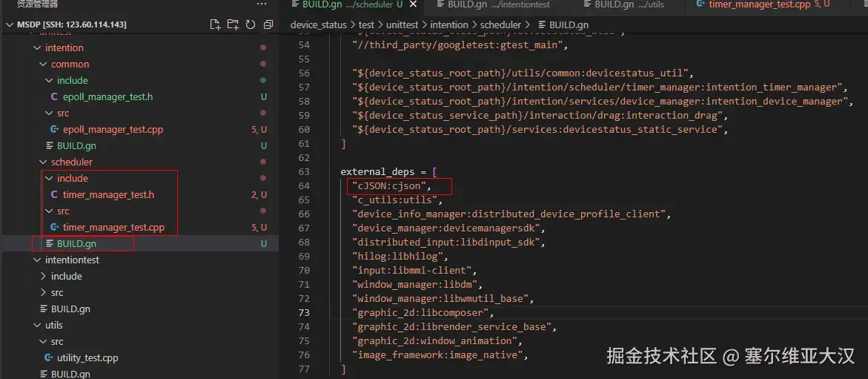Image resolution: width=868 pixels, height=379 pixels.
Task: Collapse the common folder chevron
Action: [x=43, y=65]
